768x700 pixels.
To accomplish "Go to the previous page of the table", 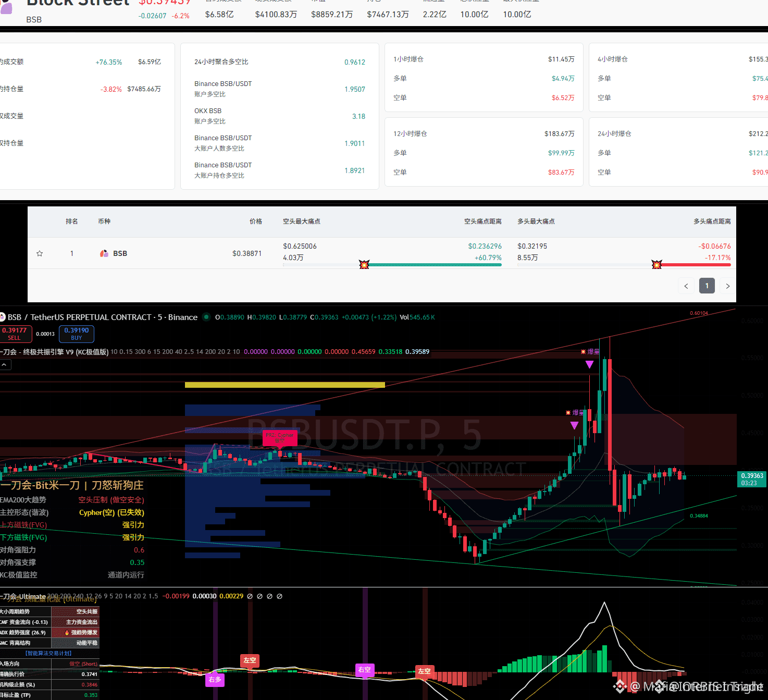I will click(x=686, y=286).
